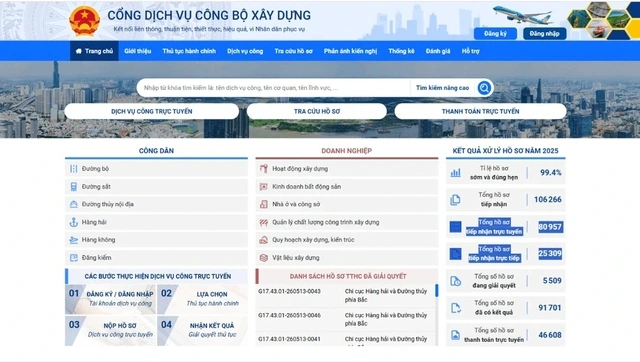This screenshot has width=640, height=362.
Task: Click step 04 Nhận kết quả tile
Action: [202, 331]
